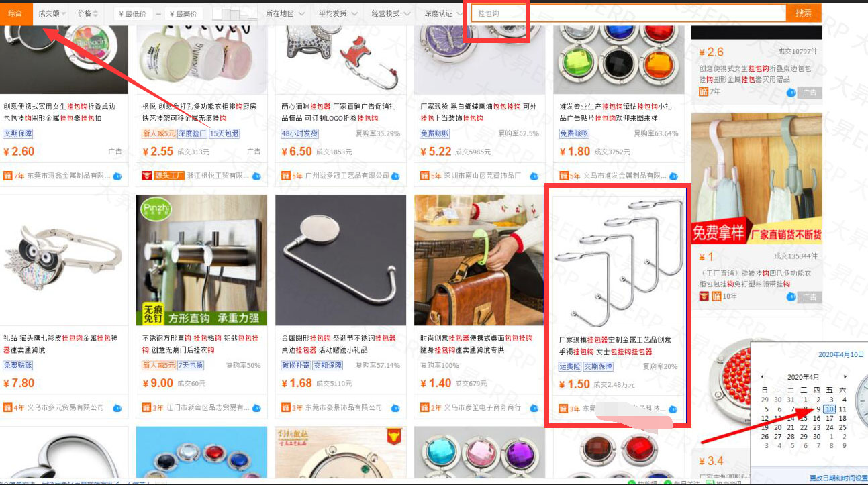Image resolution: width=868 pixels, height=485 pixels.
Task: Click chat icon next to 浙江枫悦工贸 shop
Action: click(x=256, y=176)
